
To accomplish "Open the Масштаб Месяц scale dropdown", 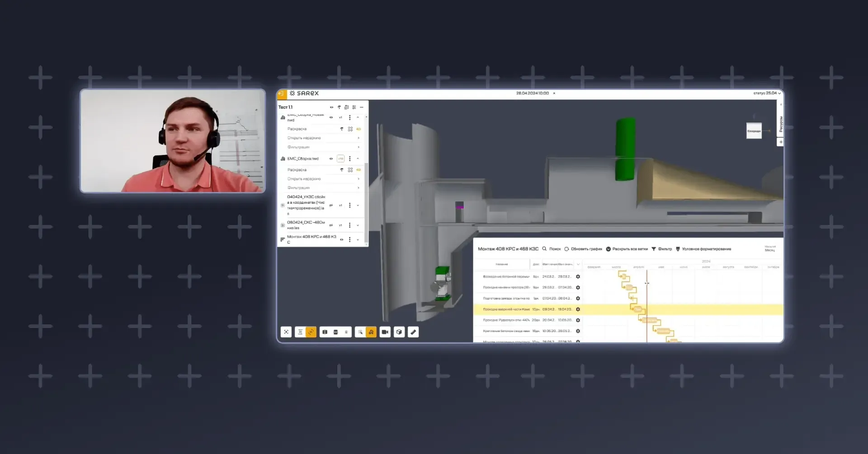I will tap(769, 248).
